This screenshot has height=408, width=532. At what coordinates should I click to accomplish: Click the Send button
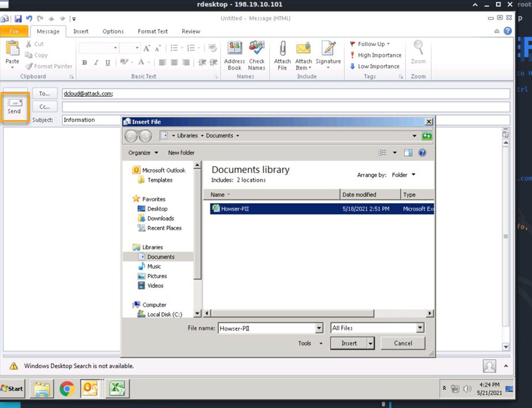[x=14, y=106]
